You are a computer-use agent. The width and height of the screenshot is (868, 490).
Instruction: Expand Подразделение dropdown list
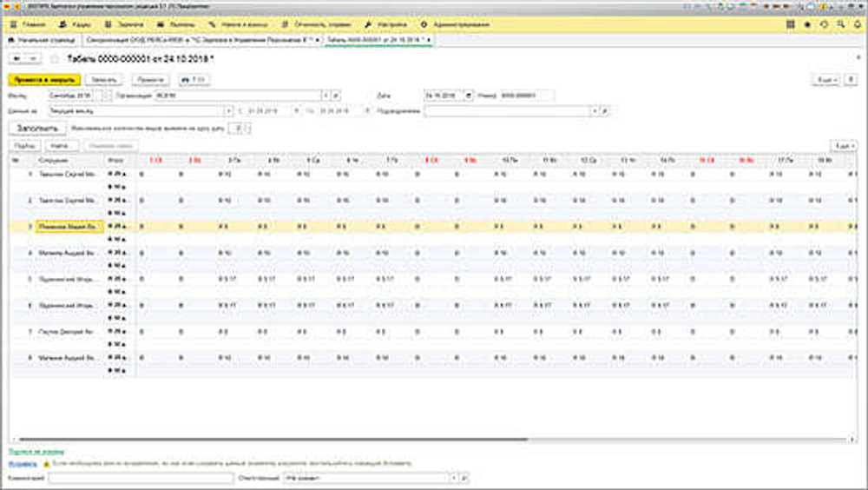(595, 111)
